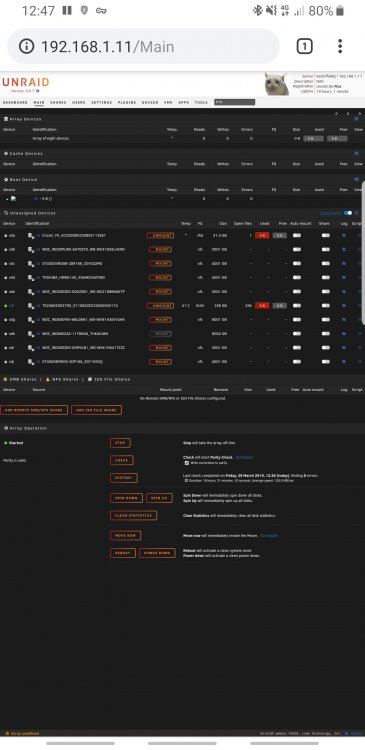Toggle Auto mount for sdb drive
The height and width of the screenshot is (750, 365).
click(x=297, y=250)
